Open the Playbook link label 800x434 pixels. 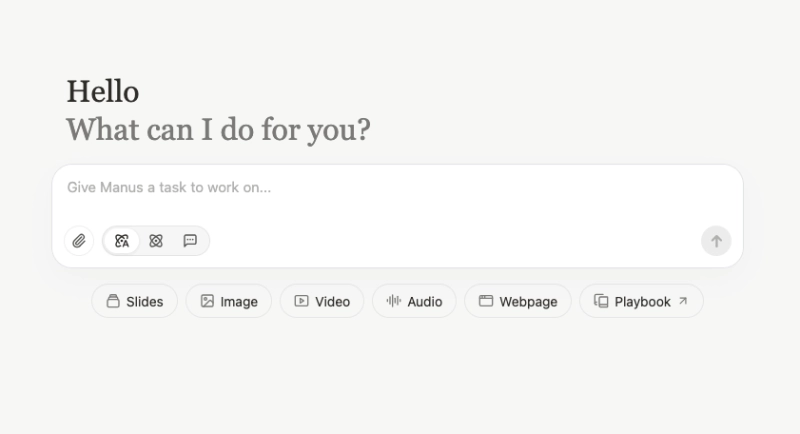pyautogui.click(x=642, y=301)
